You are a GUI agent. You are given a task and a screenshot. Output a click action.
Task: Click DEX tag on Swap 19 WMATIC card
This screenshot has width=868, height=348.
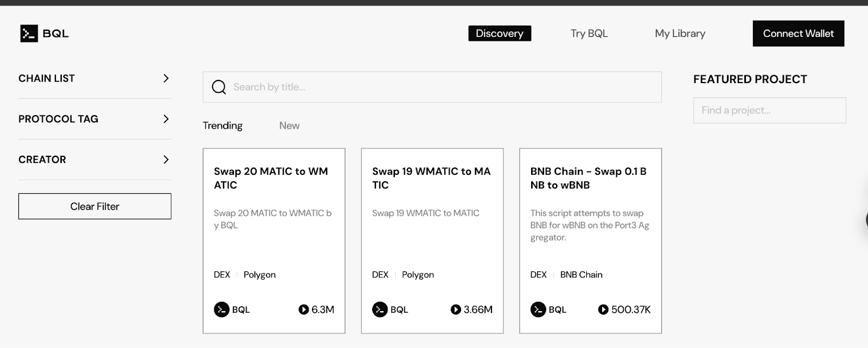coord(380,275)
